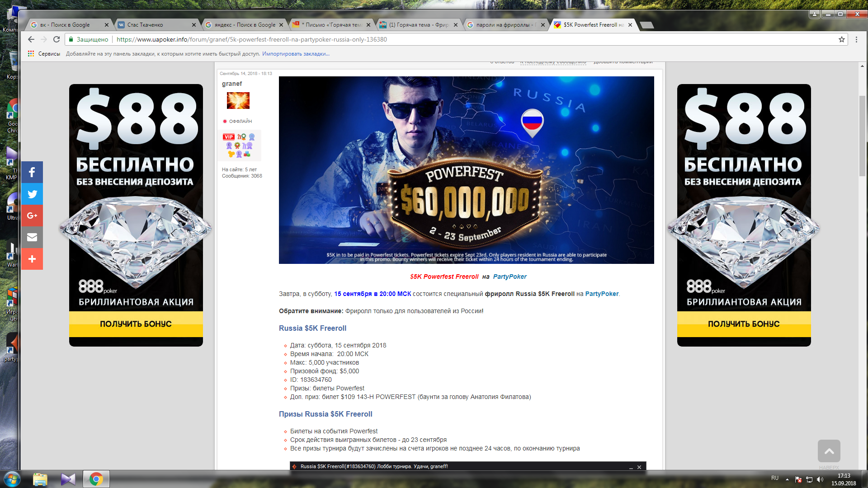Close the $5K Powerfest Freeroll tab

coord(630,25)
